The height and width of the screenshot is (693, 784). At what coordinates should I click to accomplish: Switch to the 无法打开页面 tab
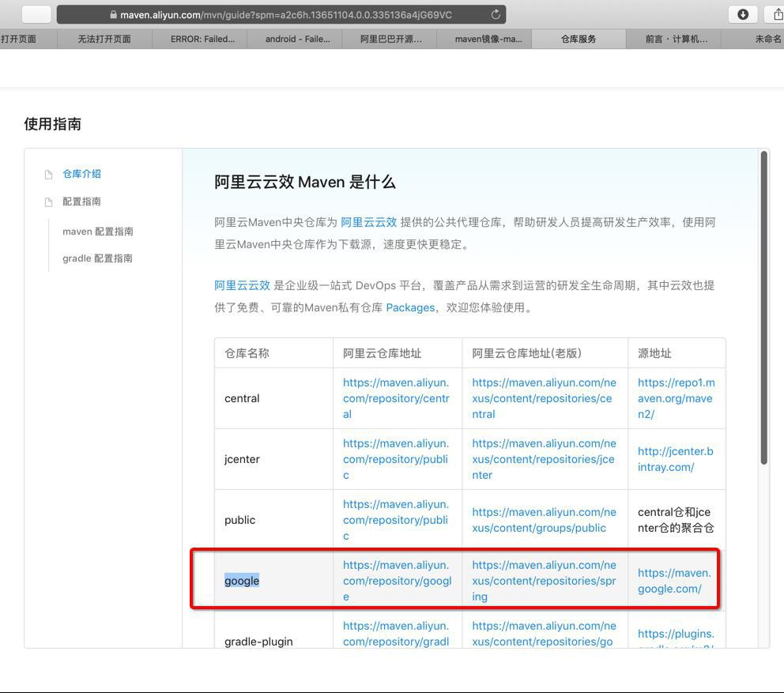pos(104,39)
